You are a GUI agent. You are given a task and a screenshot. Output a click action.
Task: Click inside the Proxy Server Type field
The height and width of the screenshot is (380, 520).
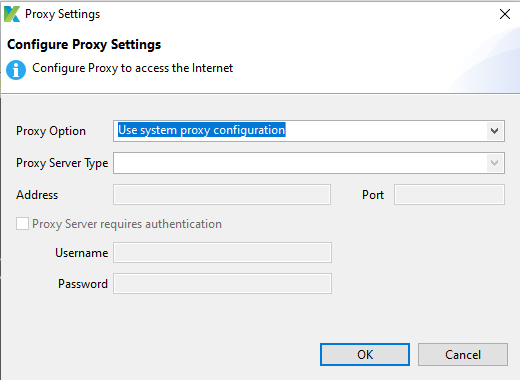pos(309,163)
